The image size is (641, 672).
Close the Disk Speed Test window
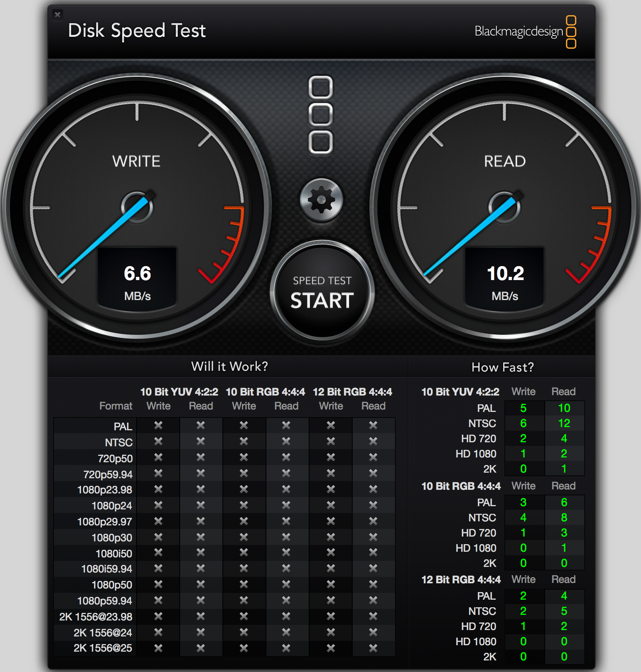click(58, 15)
